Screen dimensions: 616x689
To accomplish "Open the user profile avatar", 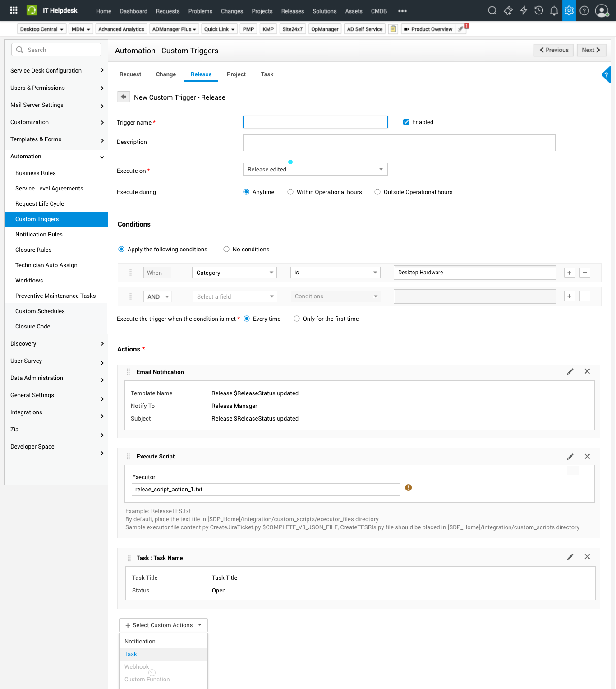I will [x=602, y=10].
